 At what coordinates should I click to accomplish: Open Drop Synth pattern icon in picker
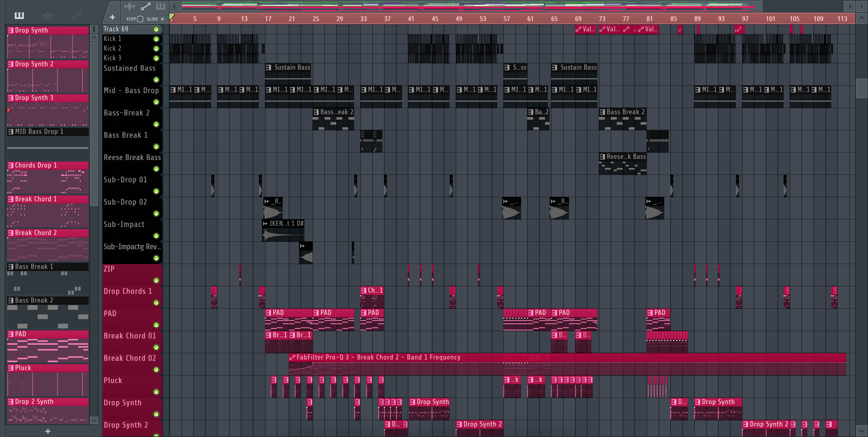click(11, 30)
